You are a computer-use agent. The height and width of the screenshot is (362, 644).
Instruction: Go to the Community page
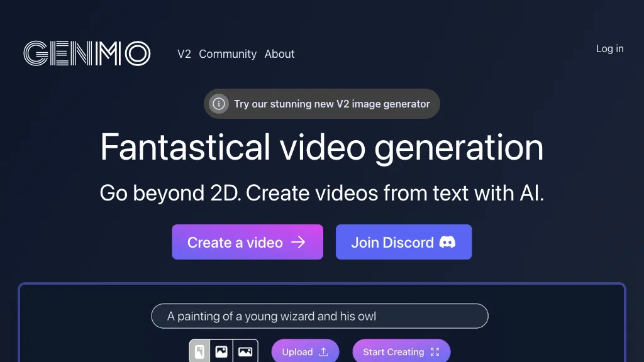(x=228, y=54)
